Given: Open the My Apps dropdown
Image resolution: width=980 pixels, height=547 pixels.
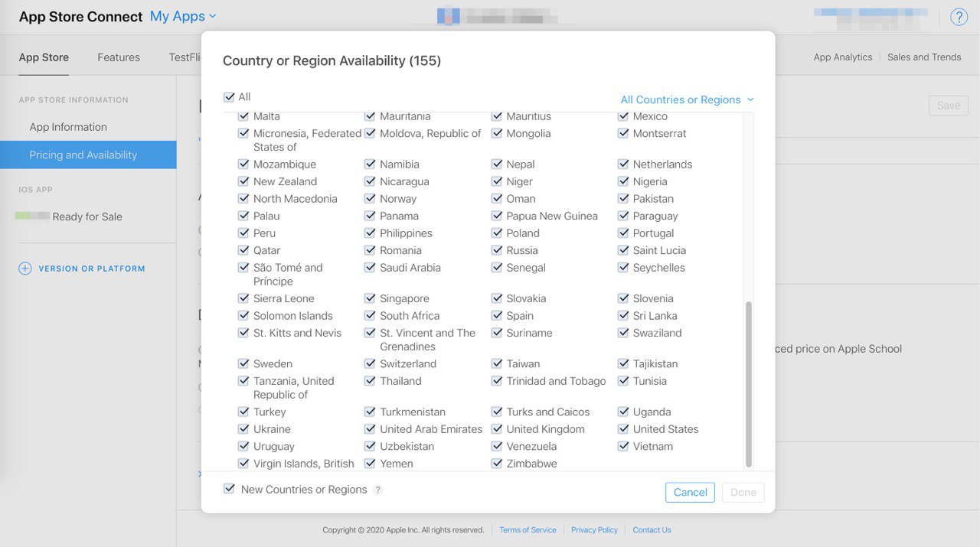Looking at the screenshot, I should [183, 16].
